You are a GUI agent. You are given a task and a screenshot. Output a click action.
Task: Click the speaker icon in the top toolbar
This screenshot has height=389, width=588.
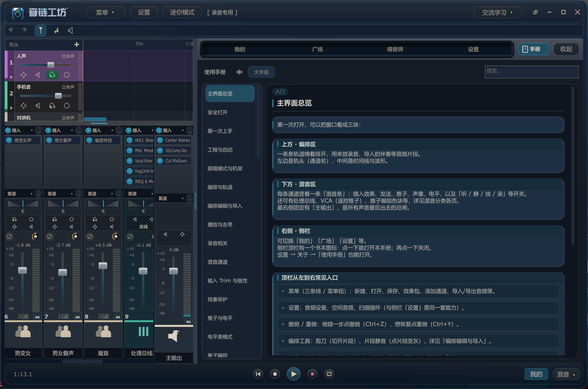(70, 30)
